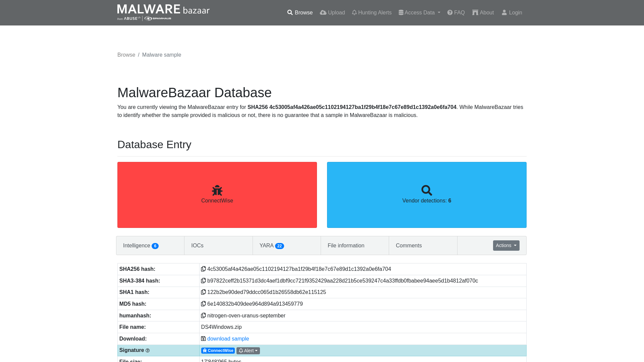Expand the Alert dropdown in the Signature row
The image size is (644, 362).
pyautogui.click(x=248, y=351)
